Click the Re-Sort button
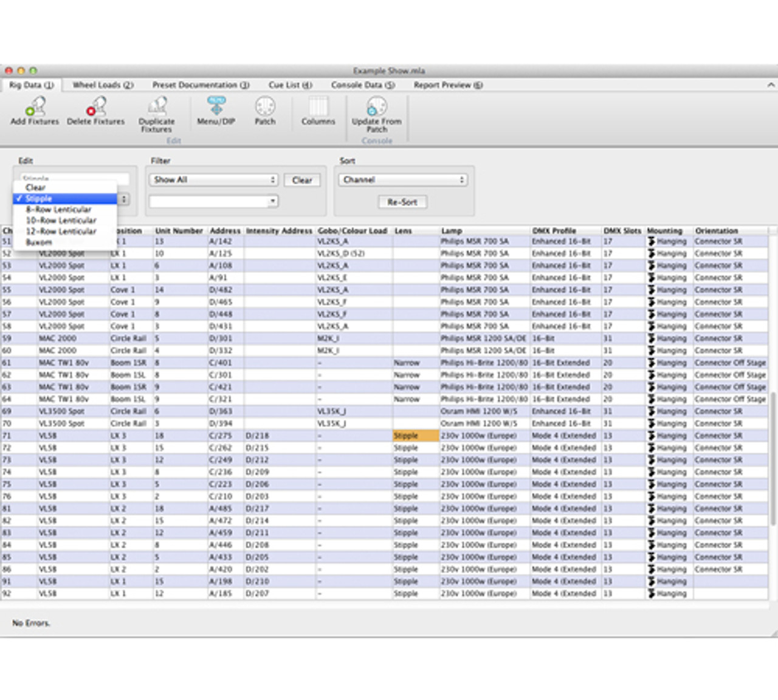 click(402, 202)
